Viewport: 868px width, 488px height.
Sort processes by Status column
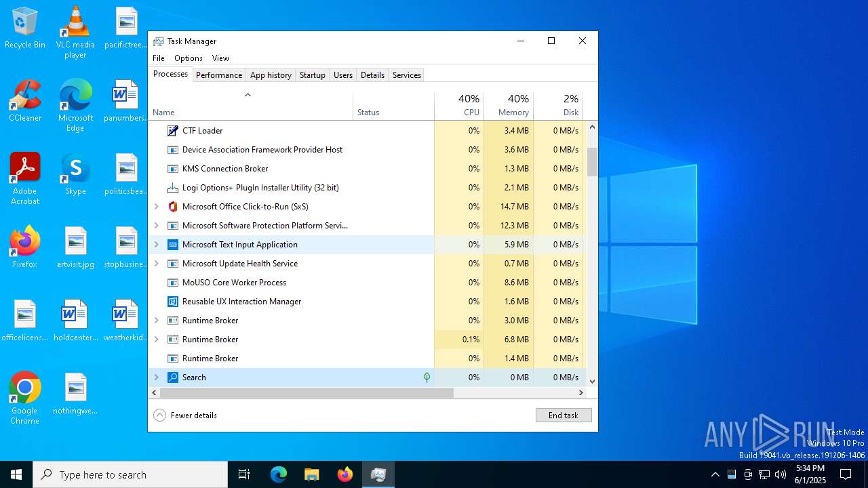click(393, 104)
